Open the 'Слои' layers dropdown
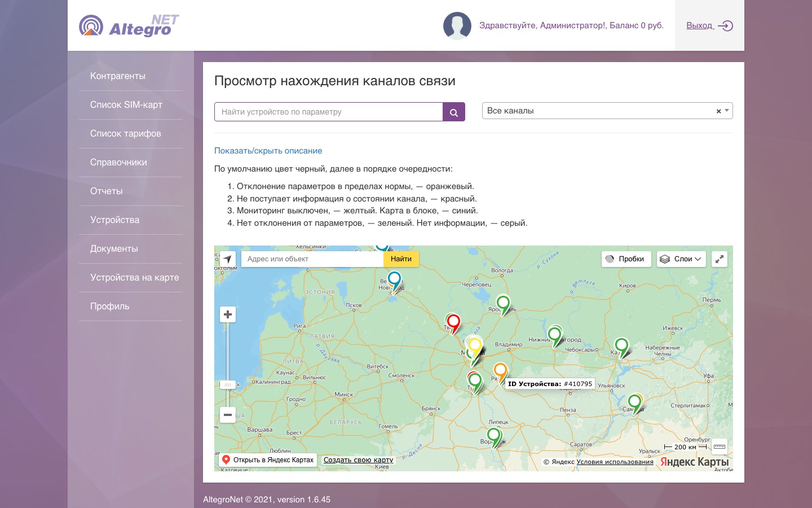Screen dimensions: 812x508 (x=681, y=259)
